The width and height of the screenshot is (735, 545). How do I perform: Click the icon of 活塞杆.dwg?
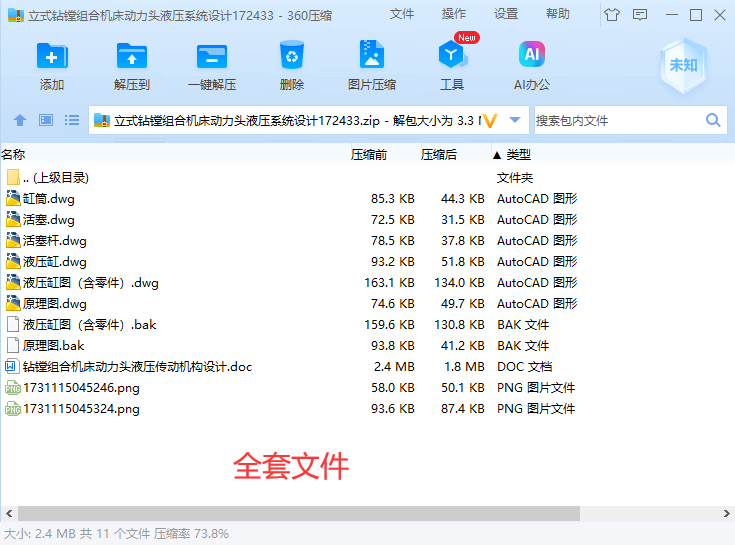click(x=13, y=240)
